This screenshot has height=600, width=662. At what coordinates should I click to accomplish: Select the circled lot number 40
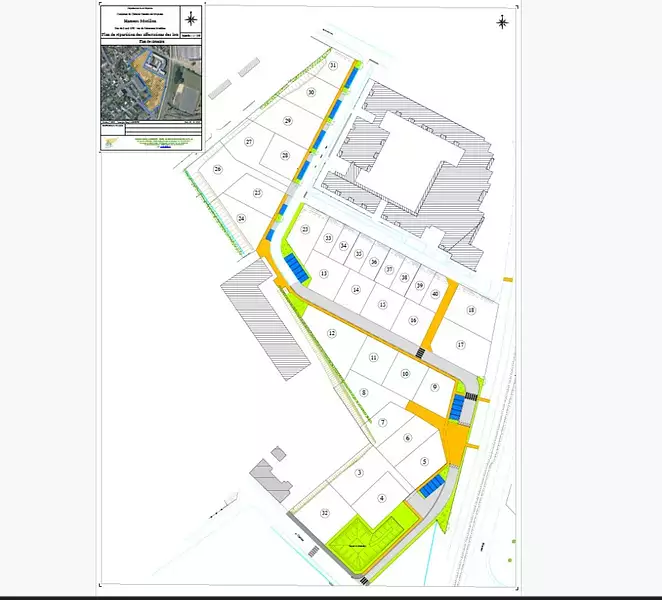pyautogui.click(x=435, y=294)
